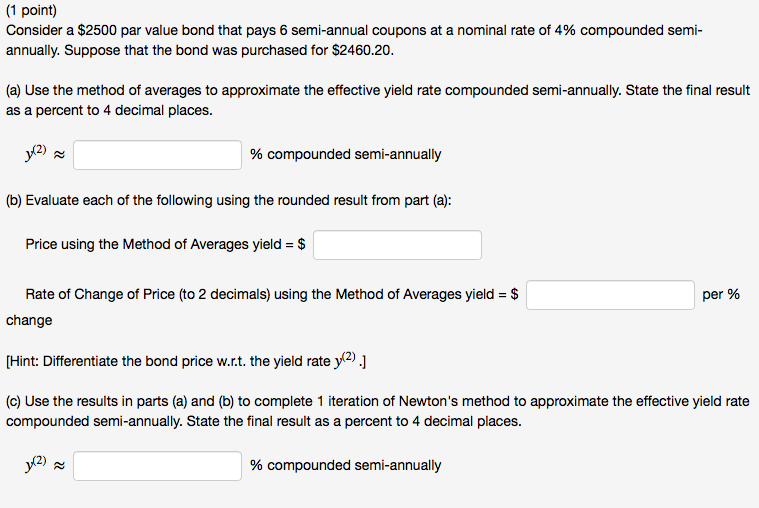Click "% compounded semi-annually" label in part (a)
The width and height of the screenshot is (759, 508).
coord(345,155)
